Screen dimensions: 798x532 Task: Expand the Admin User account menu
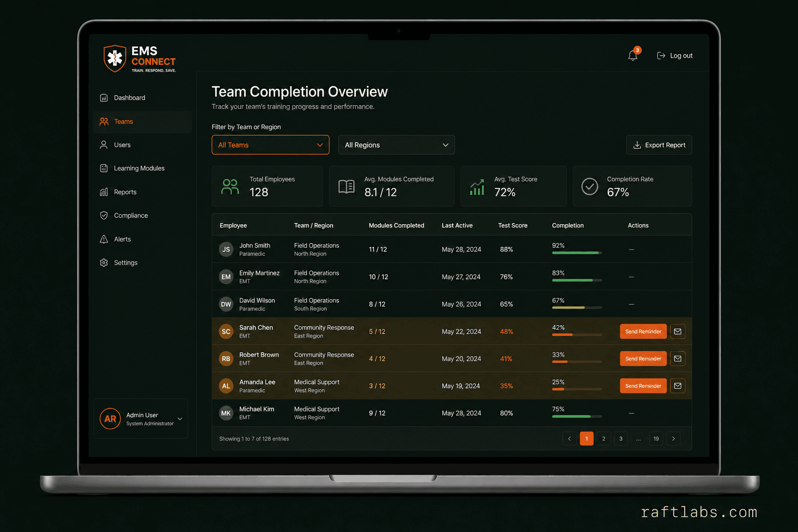pos(180,419)
